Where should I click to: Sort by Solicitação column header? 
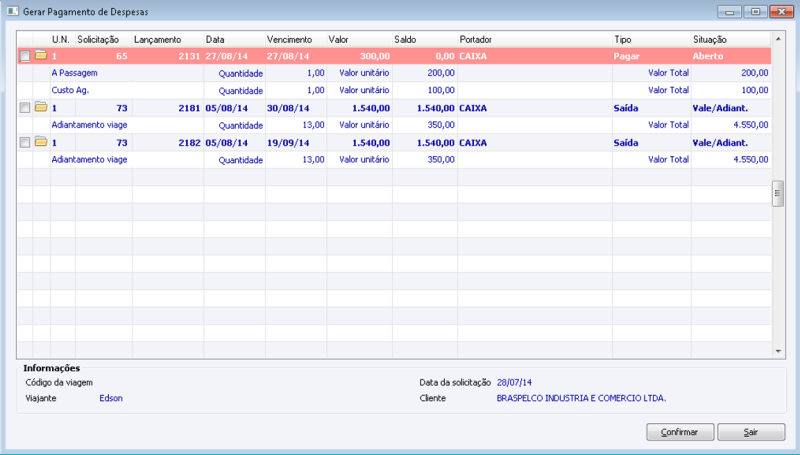tap(104, 39)
